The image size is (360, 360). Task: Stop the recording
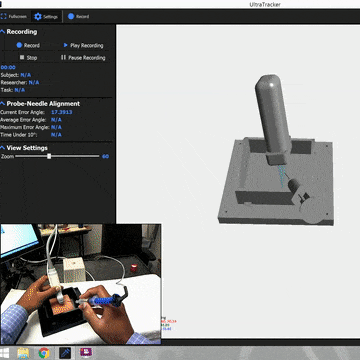[28, 57]
